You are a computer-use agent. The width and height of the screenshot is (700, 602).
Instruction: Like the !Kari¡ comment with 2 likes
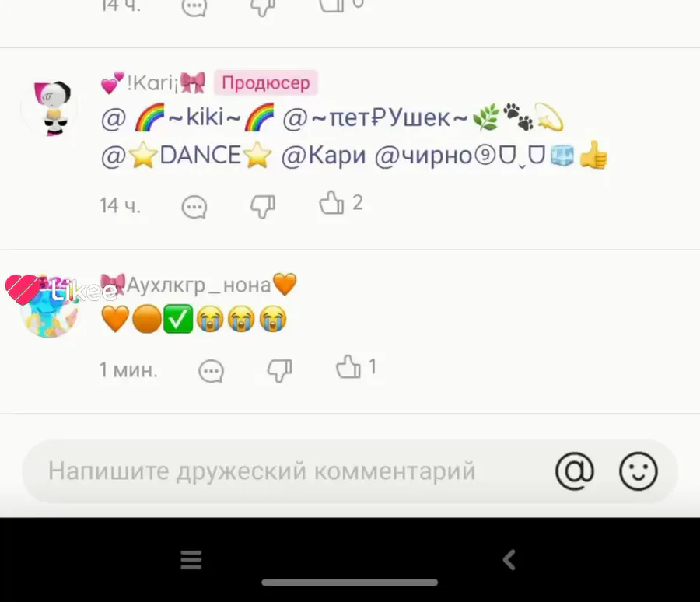(331, 203)
